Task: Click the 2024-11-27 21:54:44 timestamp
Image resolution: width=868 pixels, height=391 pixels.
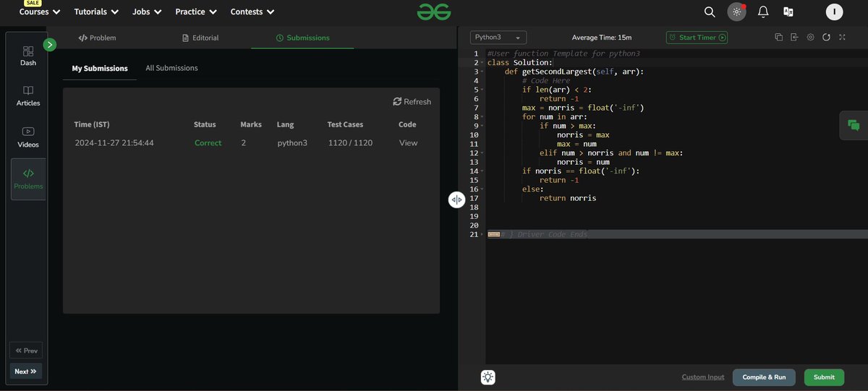Action: (x=114, y=143)
